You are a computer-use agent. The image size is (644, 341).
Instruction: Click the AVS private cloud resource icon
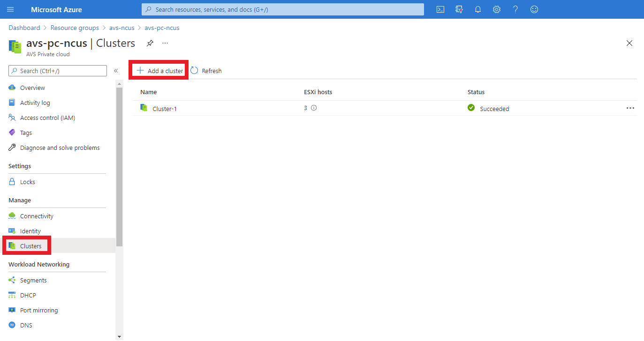click(15, 46)
